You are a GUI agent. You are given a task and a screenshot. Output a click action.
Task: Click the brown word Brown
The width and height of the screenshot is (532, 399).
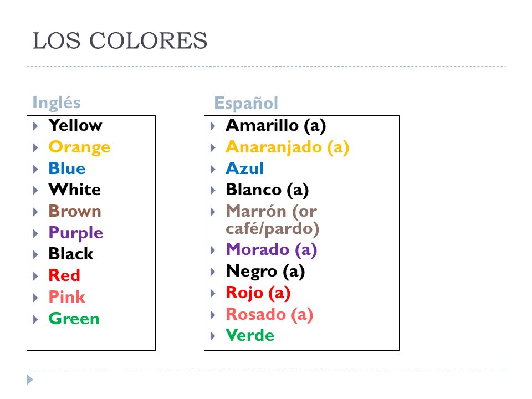75,211
